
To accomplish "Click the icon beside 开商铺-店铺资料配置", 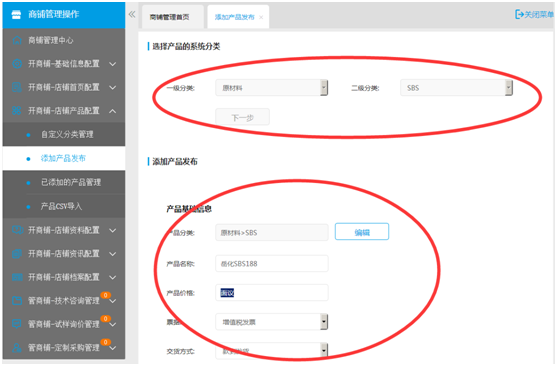I will coord(17,230).
